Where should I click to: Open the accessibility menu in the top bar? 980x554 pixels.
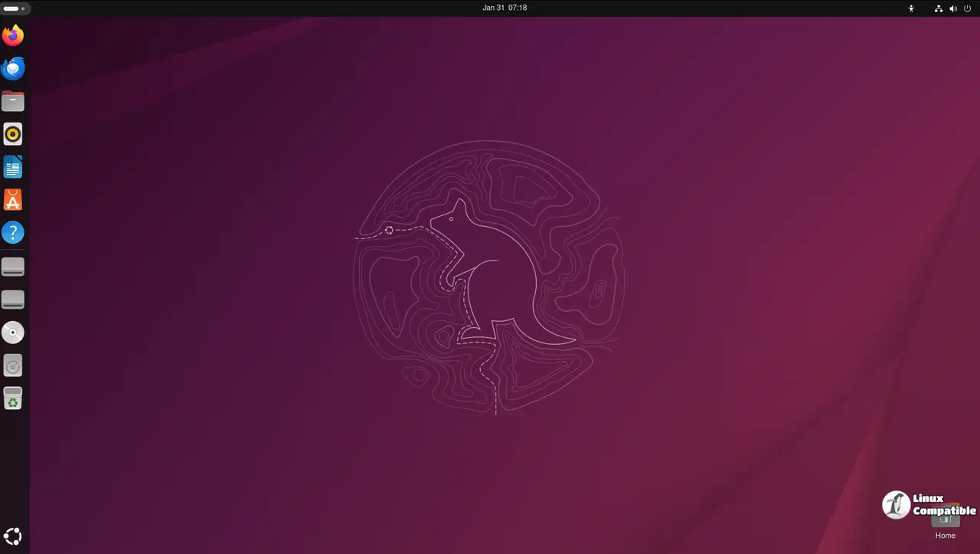pyautogui.click(x=911, y=8)
